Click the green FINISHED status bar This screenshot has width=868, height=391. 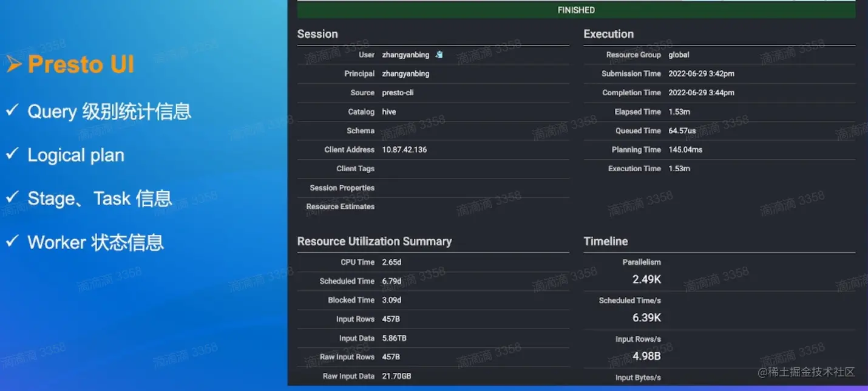[576, 10]
